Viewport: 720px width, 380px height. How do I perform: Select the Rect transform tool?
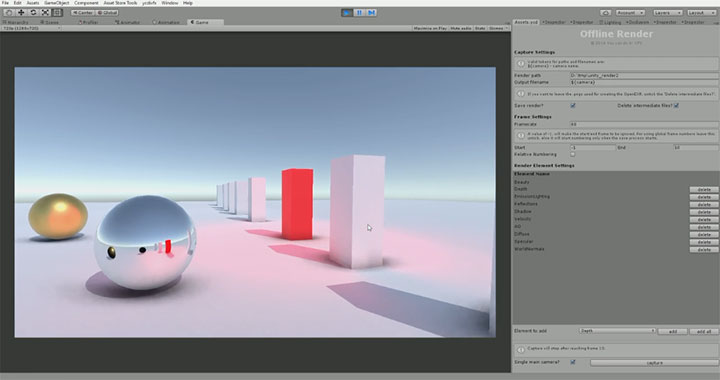(57, 12)
